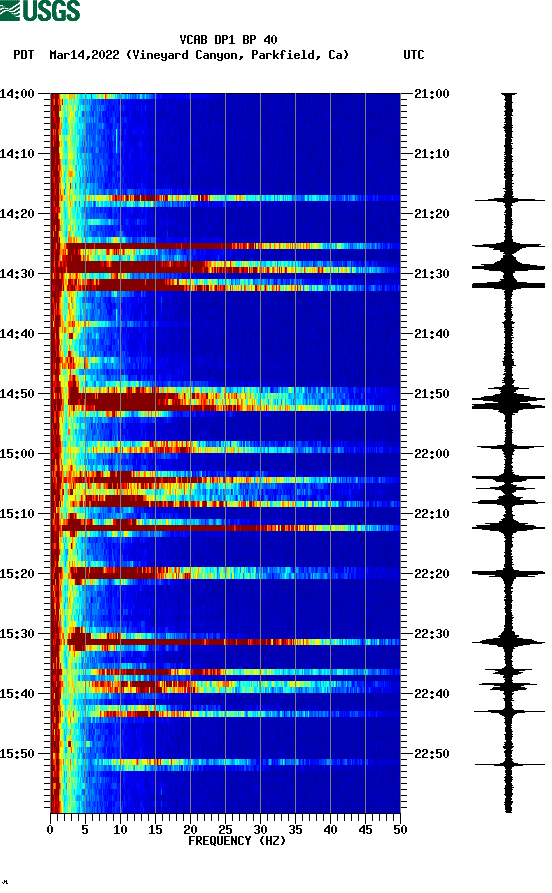The height and width of the screenshot is (893, 552).
Task: Click the date text Mar14,2022
Action: (84, 55)
